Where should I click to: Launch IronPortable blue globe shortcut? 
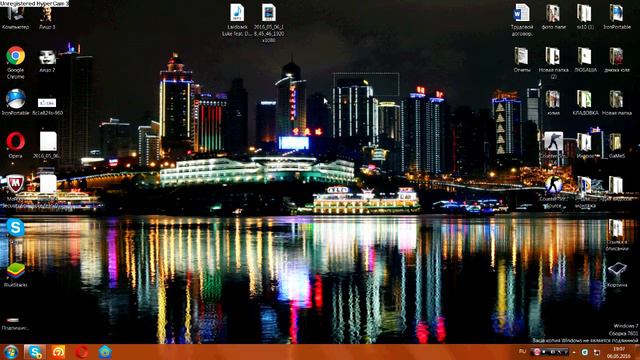tap(16, 102)
